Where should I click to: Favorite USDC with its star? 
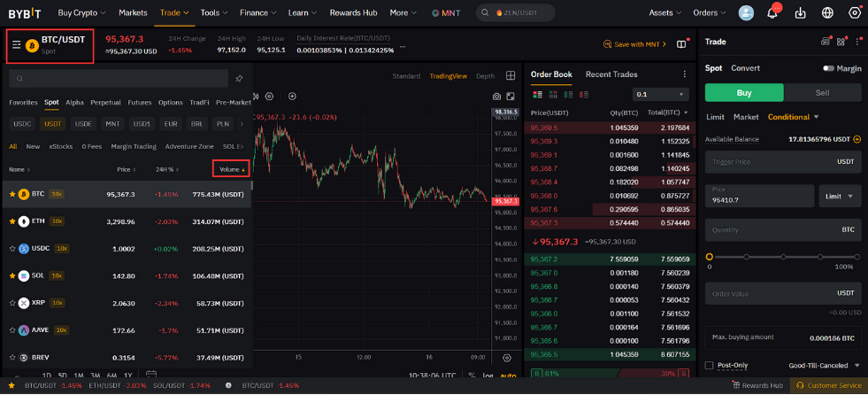(12, 249)
